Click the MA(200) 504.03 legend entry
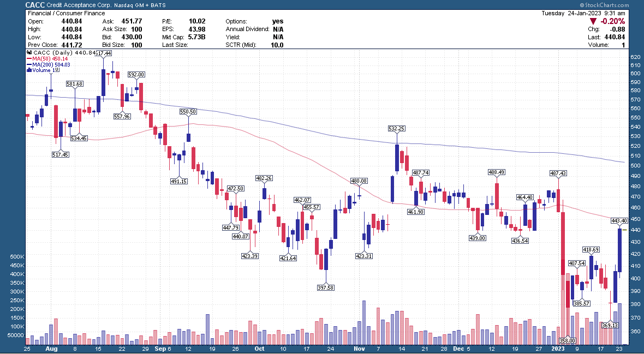The image size is (644, 354). pos(48,64)
